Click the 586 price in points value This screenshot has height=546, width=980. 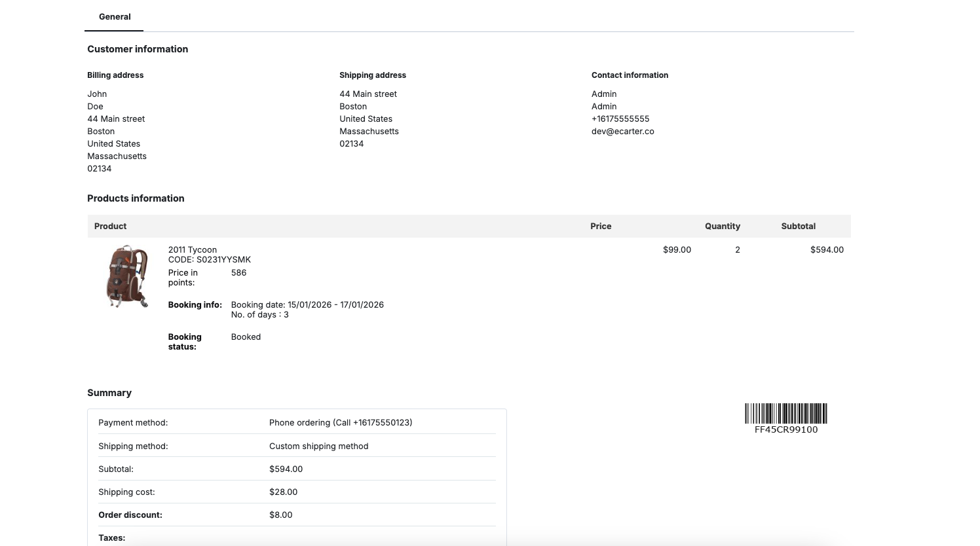pyautogui.click(x=238, y=272)
